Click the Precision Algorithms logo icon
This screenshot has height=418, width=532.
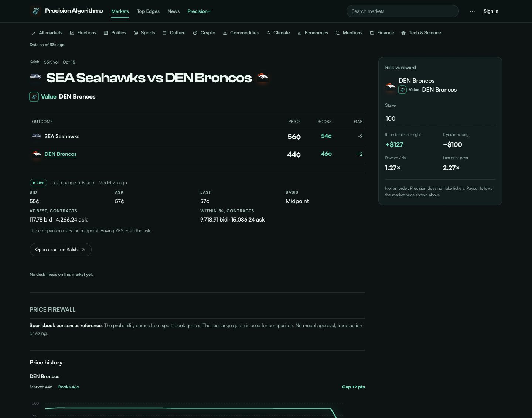(35, 11)
